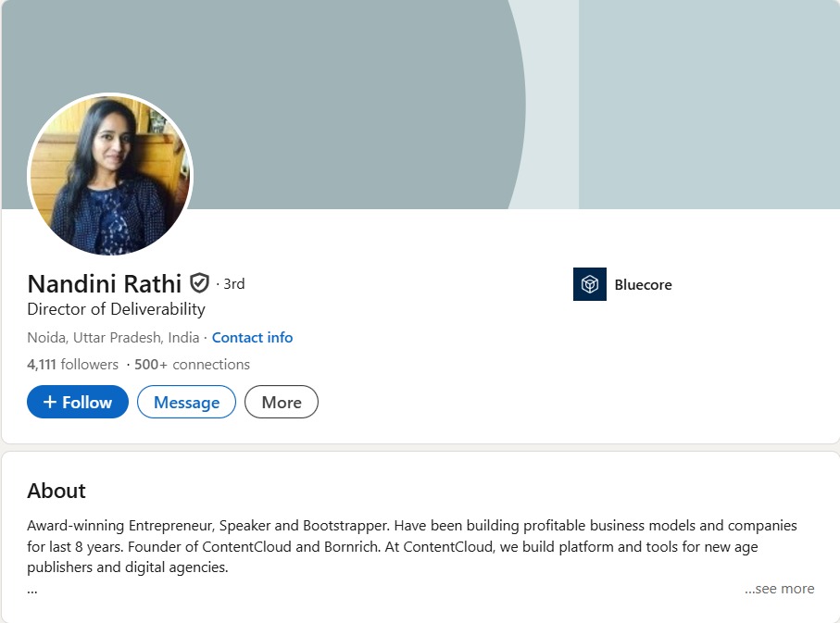Open Nandini Rathi's profile photo

(x=110, y=175)
